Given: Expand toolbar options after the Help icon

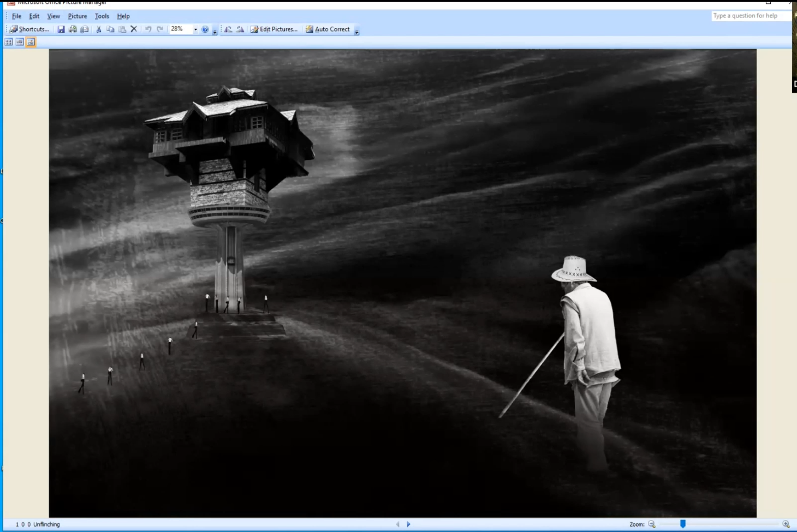Looking at the screenshot, I should click(x=215, y=32).
